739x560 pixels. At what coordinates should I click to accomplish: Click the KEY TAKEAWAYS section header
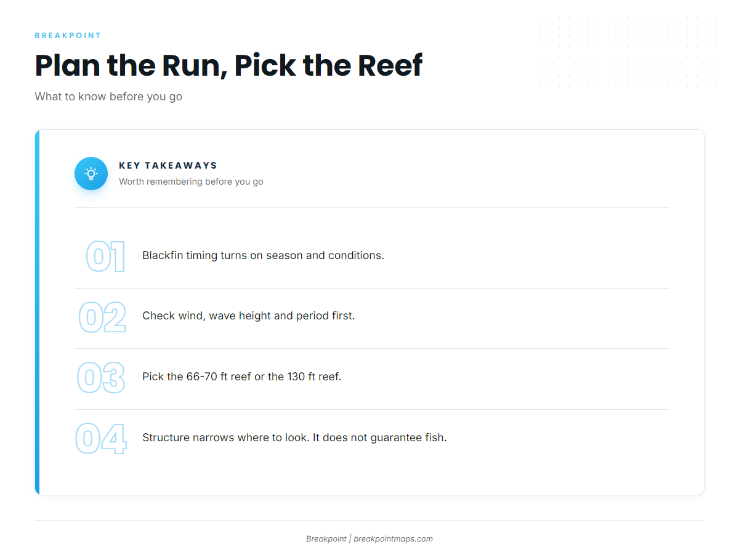tap(168, 166)
